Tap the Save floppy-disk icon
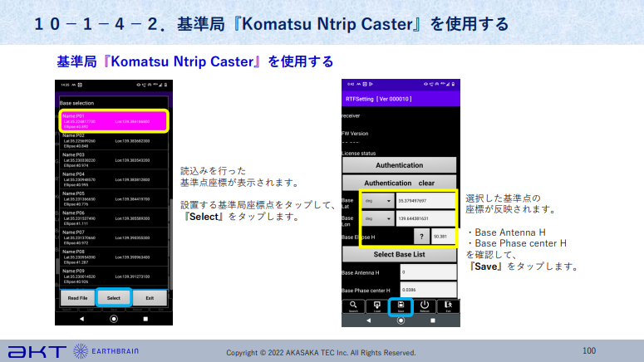Image resolution: width=644 pixels, height=362 pixels. coord(401,306)
